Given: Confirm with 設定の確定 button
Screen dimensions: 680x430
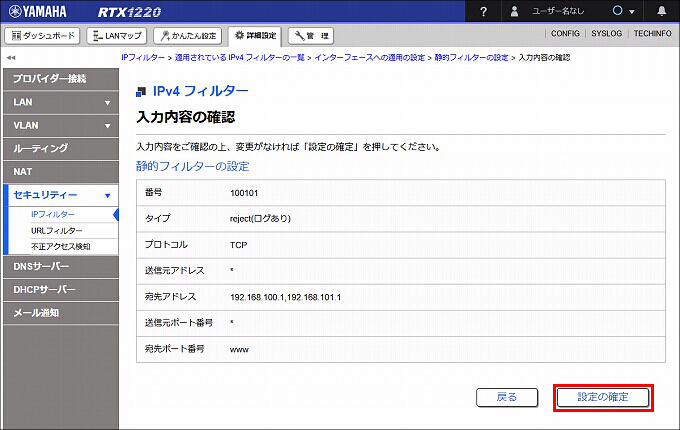Looking at the screenshot, I should (603, 397).
